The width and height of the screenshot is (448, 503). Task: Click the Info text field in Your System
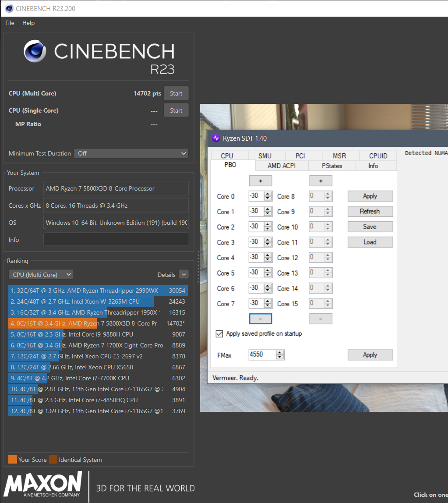point(116,240)
